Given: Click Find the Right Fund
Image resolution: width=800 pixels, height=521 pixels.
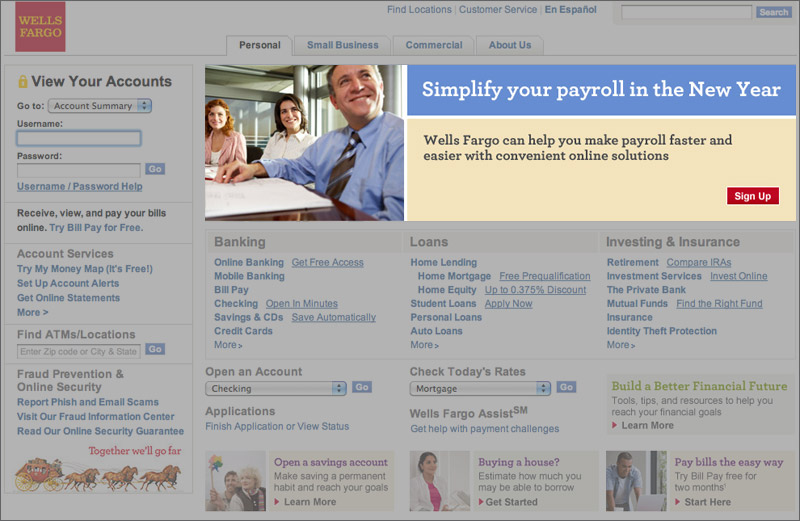Looking at the screenshot, I should pos(719,304).
